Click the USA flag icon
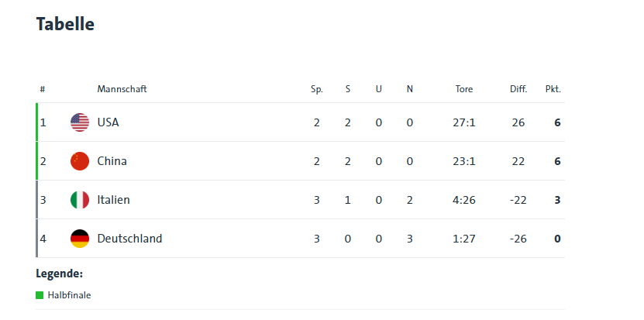The image size is (644, 320). coord(80,122)
